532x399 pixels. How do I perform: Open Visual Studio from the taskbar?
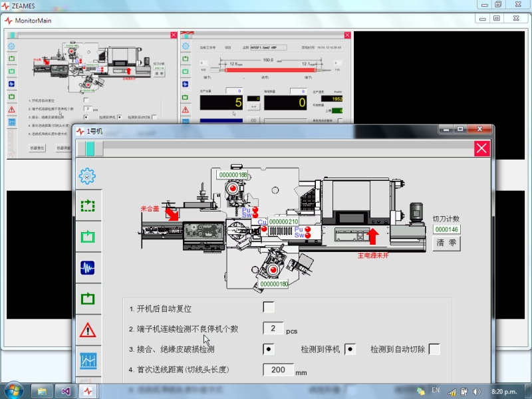pos(65,391)
